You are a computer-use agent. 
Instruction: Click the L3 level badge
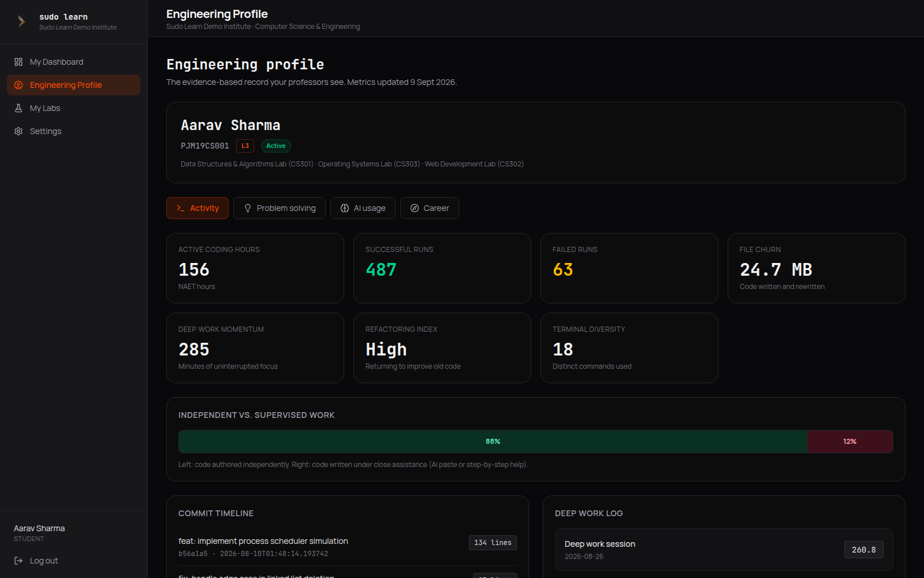(x=245, y=146)
